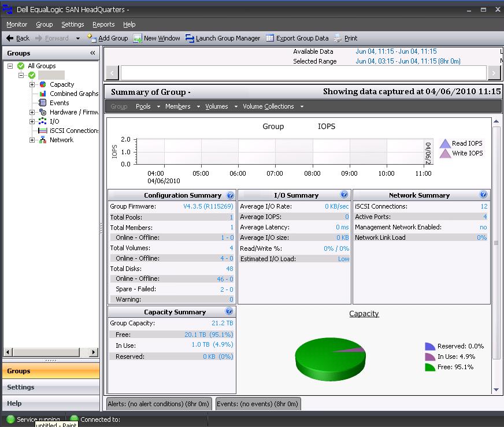Click the Add Group toolbar icon
The width and height of the screenshot is (504, 427).
(91, 38)
